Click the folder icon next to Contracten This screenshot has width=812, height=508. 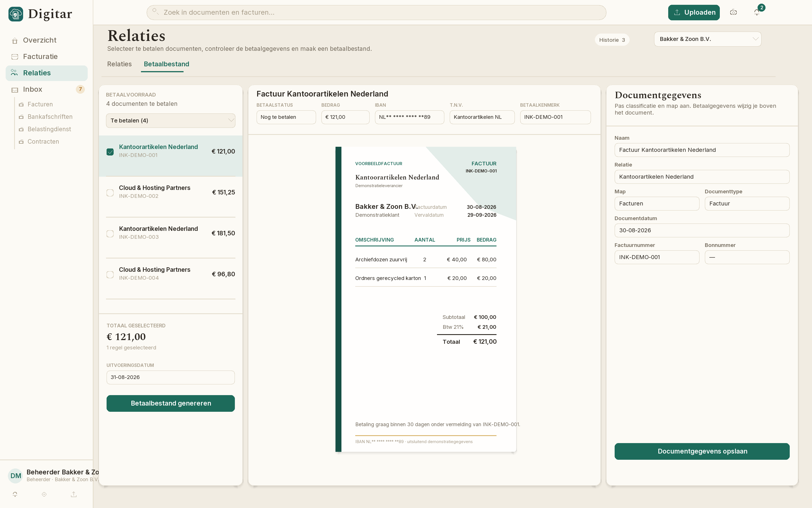point(21,142)
